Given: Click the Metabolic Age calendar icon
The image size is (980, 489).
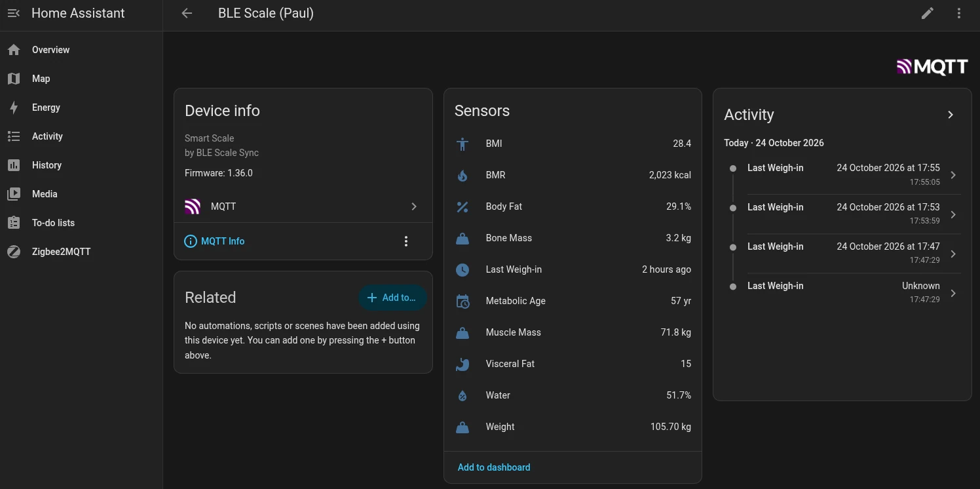Looking at the screenshot, I should pos(462,301).
